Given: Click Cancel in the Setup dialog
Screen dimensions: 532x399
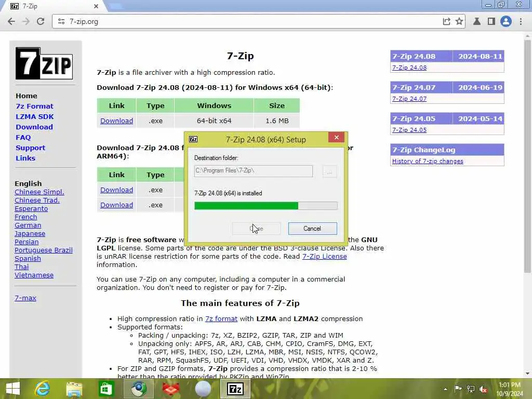Looking at the screenshot, I should click(312, 229).
